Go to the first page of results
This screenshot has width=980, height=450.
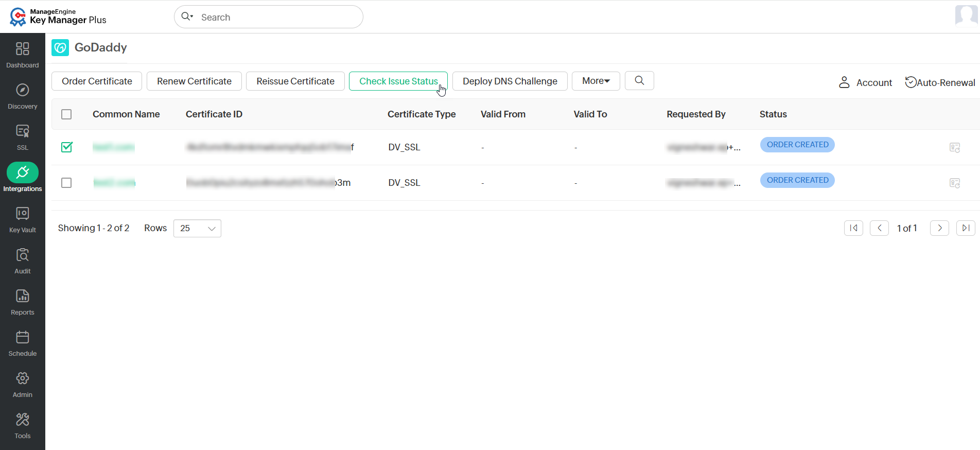[x=853, y=228]
